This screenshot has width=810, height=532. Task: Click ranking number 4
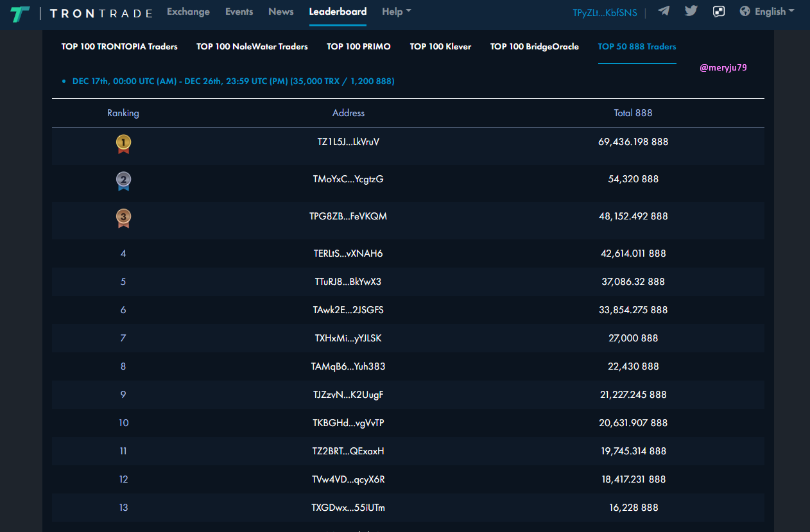(x=123, y=253)
